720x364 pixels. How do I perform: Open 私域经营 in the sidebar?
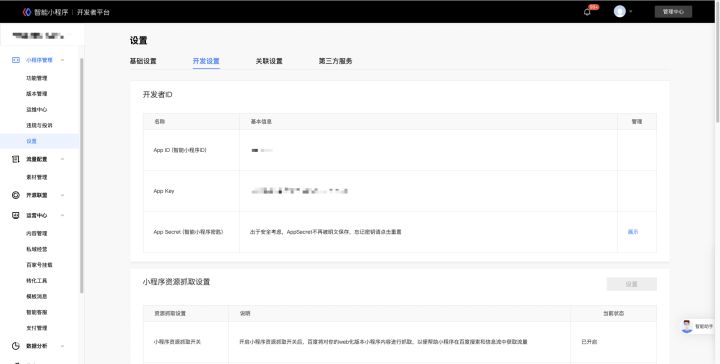click(36, 249)
